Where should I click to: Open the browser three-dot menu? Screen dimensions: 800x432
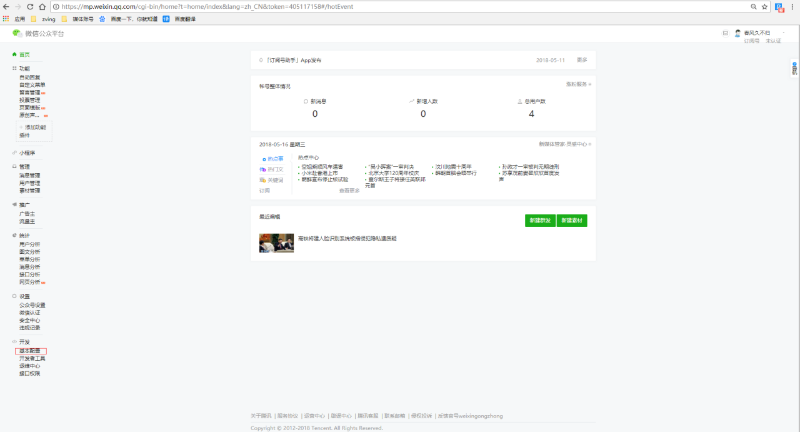(792, 7)
